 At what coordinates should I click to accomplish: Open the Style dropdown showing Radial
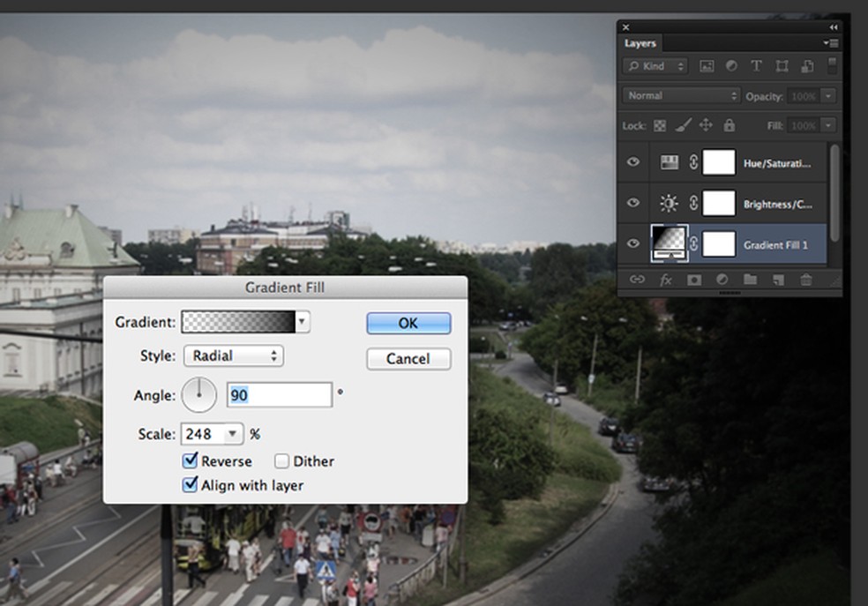(233, 356)
